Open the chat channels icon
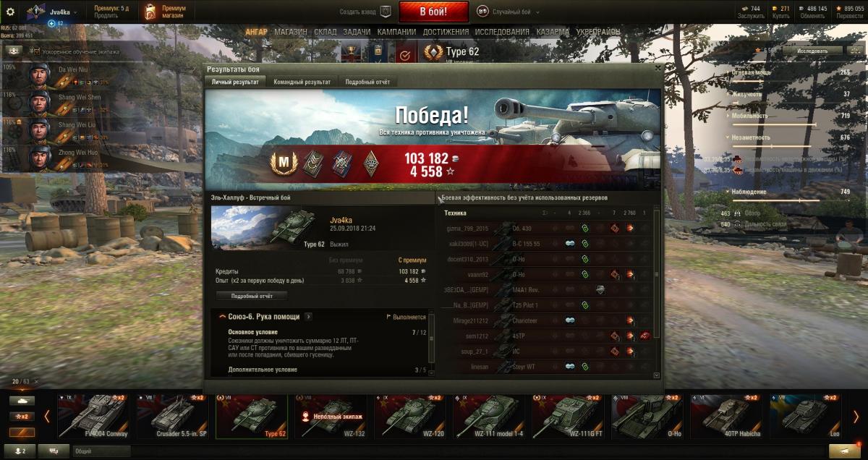868x460 pixels. pyautogui.click(x=54, y=451)
